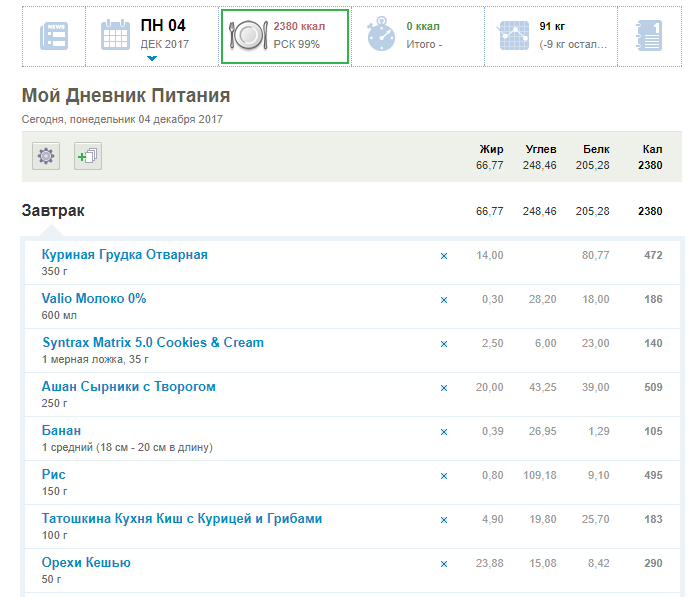Delete Syntrax Matrix 5.0 Cookies & Cream entry

coord(444,344)
